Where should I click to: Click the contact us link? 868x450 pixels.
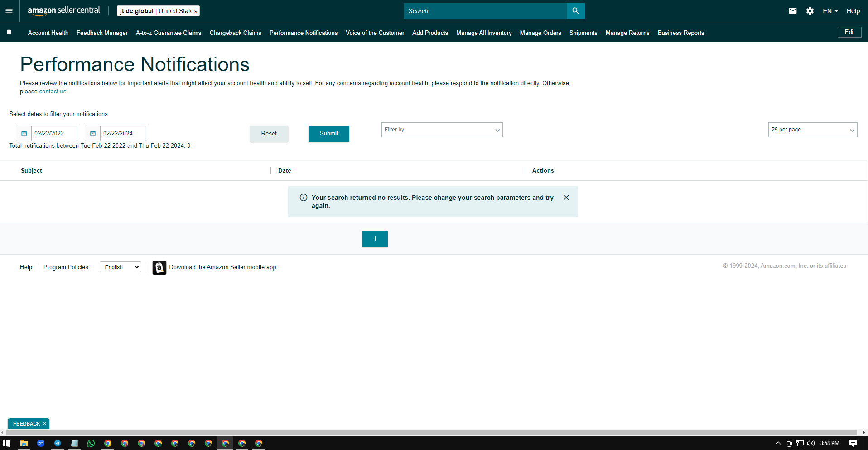point(53,92)
